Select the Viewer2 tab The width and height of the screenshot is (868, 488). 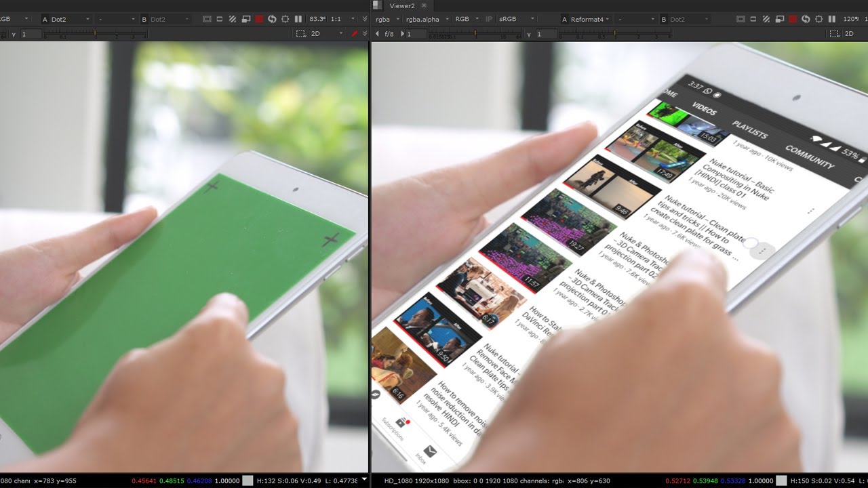pos(402,5)
